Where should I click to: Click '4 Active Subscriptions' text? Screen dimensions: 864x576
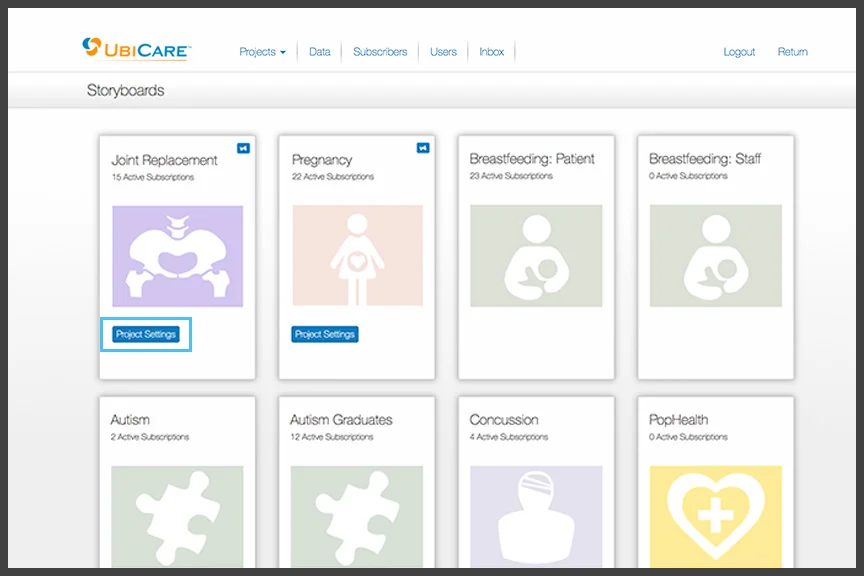pyautogui.click(x=509, y=437)
